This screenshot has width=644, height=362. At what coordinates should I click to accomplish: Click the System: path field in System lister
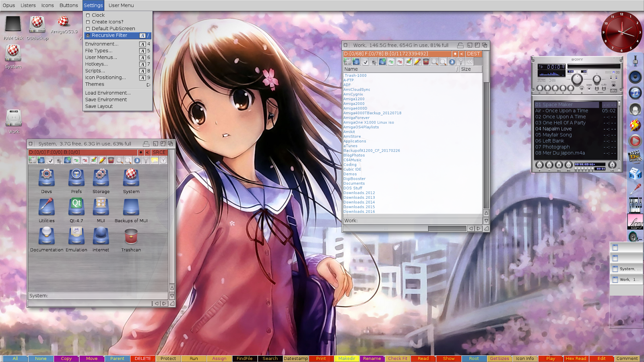[x=98, y=296]
